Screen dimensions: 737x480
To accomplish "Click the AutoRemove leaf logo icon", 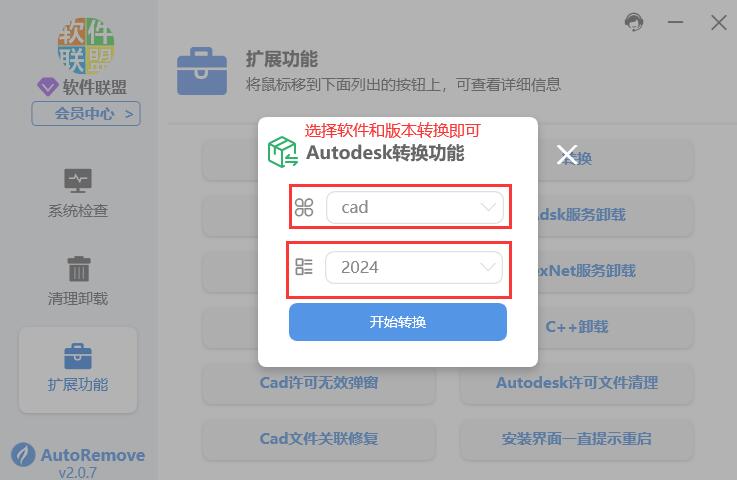I will 23,455.
